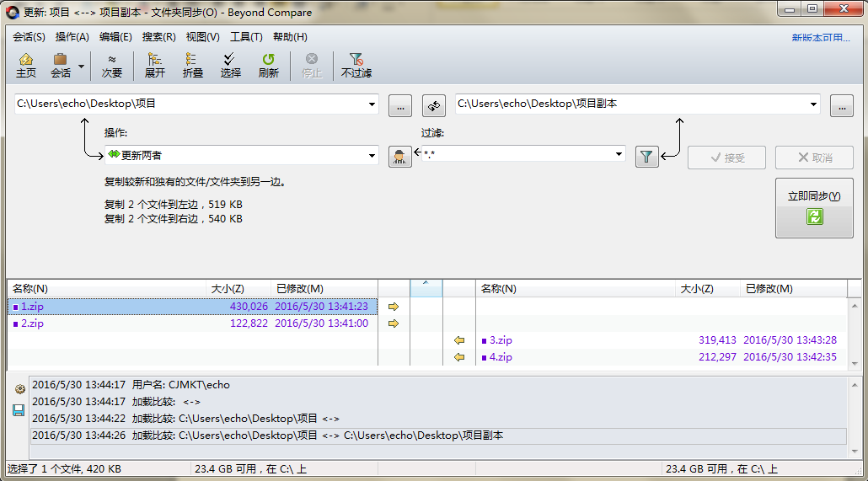Click the center column sort header
The image size is (868, 481).
[x=426, y=288]
